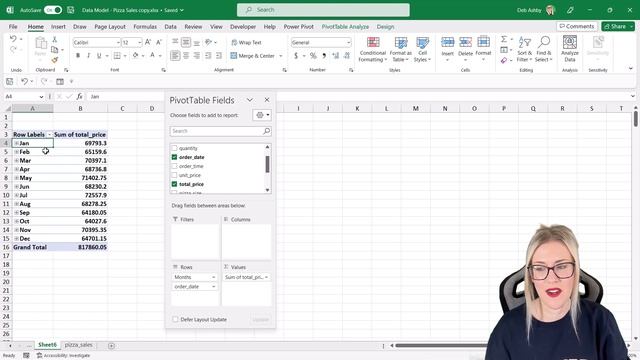640x360 pixels.
Task: Switch to Formulas tab
Action: click(x=145, y=27)
